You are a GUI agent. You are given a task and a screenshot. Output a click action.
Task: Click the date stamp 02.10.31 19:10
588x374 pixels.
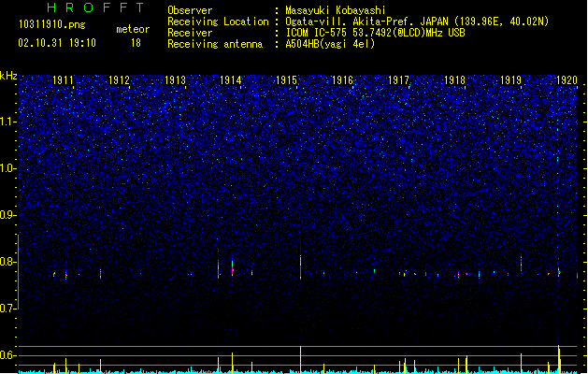click(x=57, y=43)
